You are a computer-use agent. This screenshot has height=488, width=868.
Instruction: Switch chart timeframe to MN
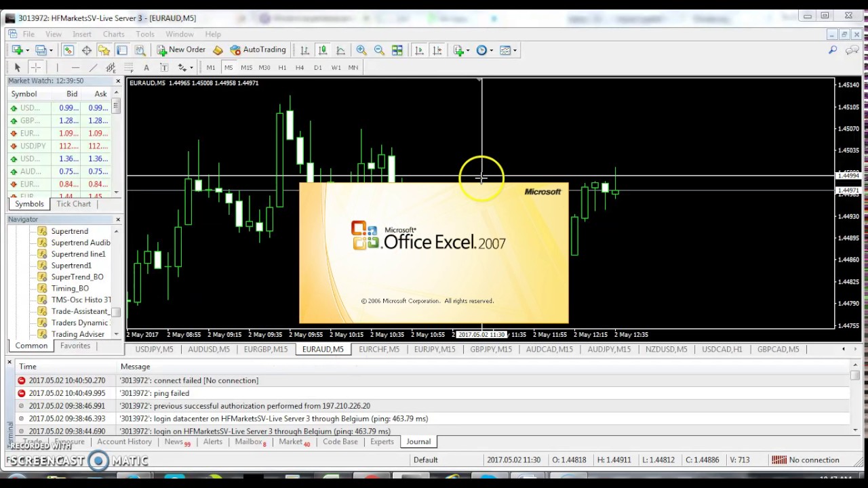coord(353,68)
